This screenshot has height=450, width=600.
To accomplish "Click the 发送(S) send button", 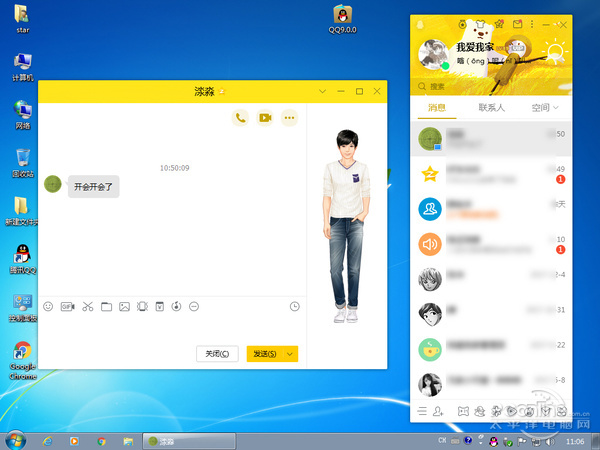I will coord(265,354).
